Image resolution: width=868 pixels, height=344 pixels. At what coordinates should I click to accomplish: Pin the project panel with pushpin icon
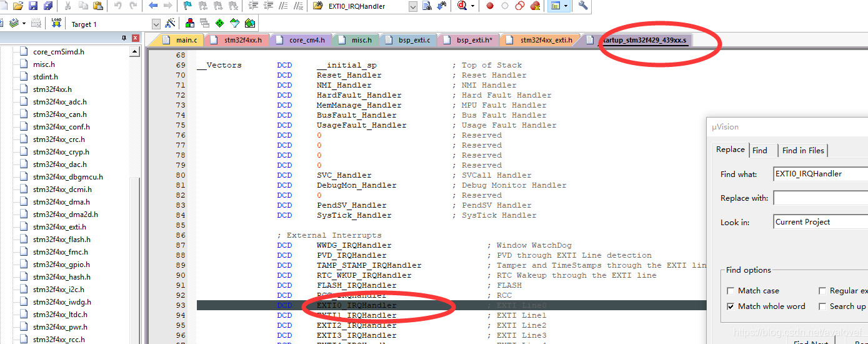point(124,39)
